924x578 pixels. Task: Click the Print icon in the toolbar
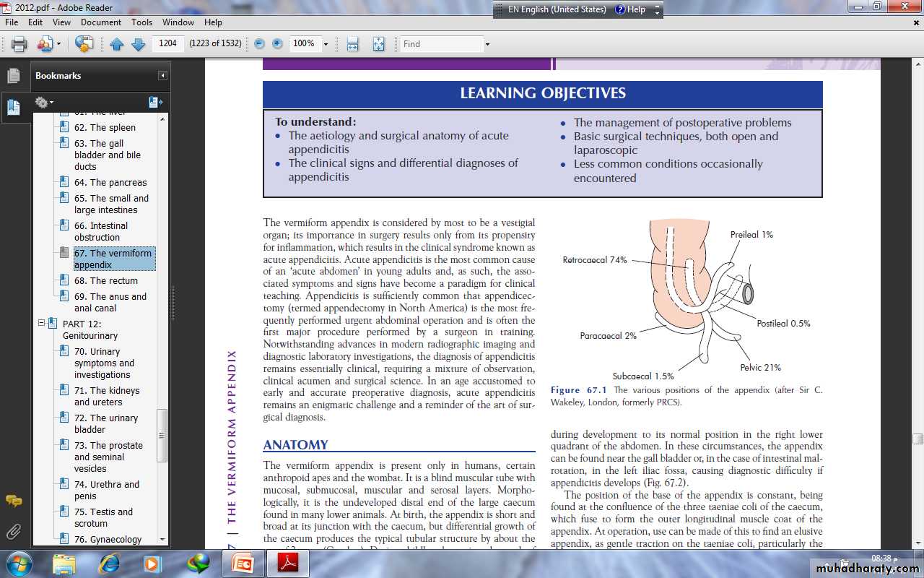tap(19, 44)
